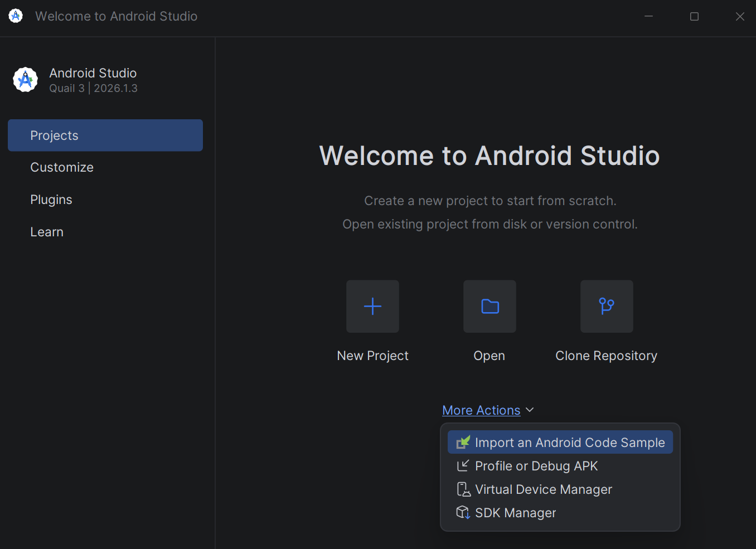Screen dimensions: 756x549
Task: Open the Plugins tab
Action: [105, 200]
